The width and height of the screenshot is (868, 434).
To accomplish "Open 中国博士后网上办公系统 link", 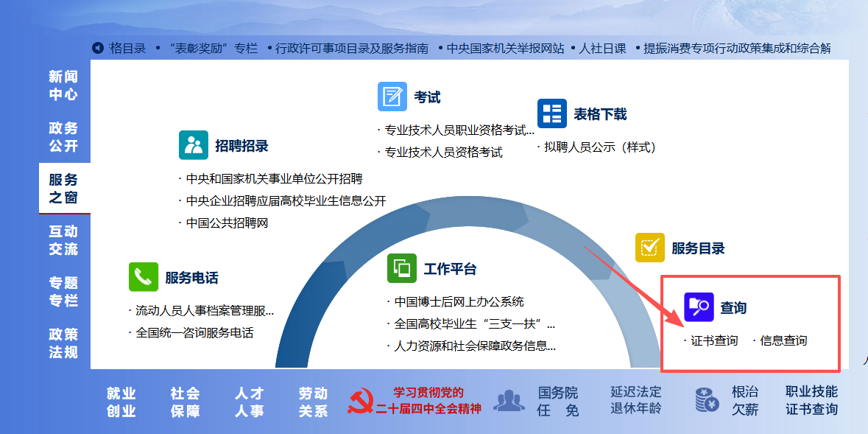I will pos(459,302).
